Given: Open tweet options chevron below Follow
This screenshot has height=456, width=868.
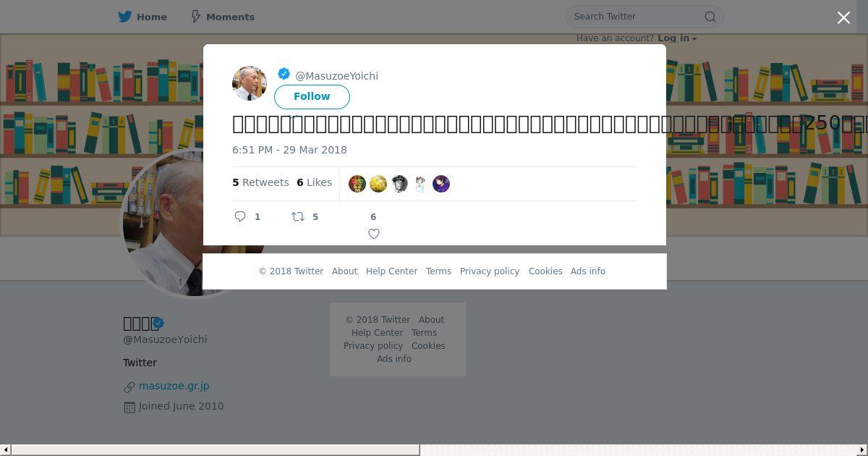Looking at the screenshot, I should click(293, 116).
